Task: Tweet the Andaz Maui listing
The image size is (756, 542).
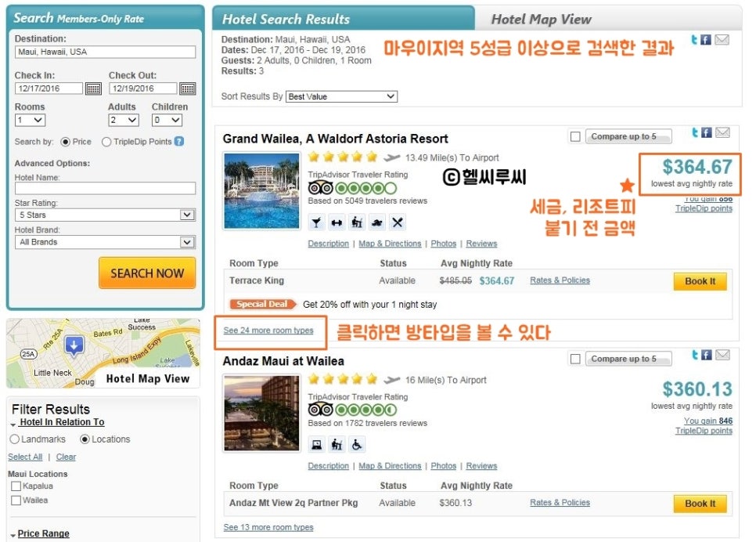Action: coord(695,355)
